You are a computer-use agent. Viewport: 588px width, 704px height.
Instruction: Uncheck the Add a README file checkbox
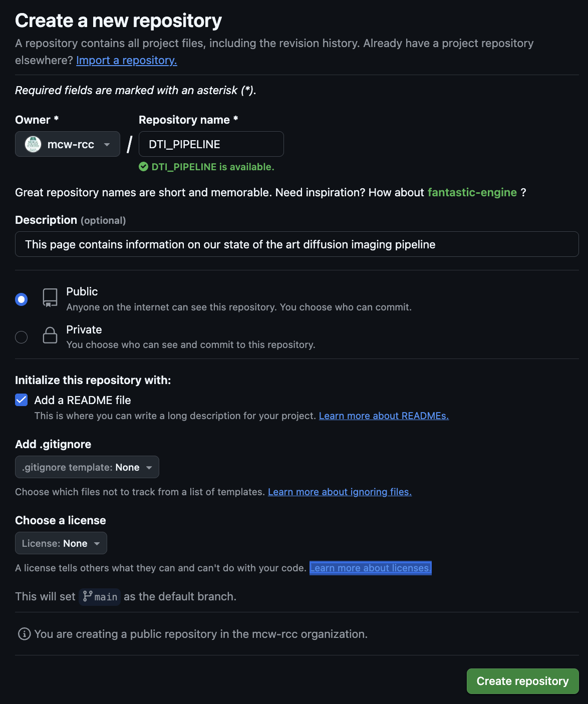pyautogui.click(x=22, y=400)
